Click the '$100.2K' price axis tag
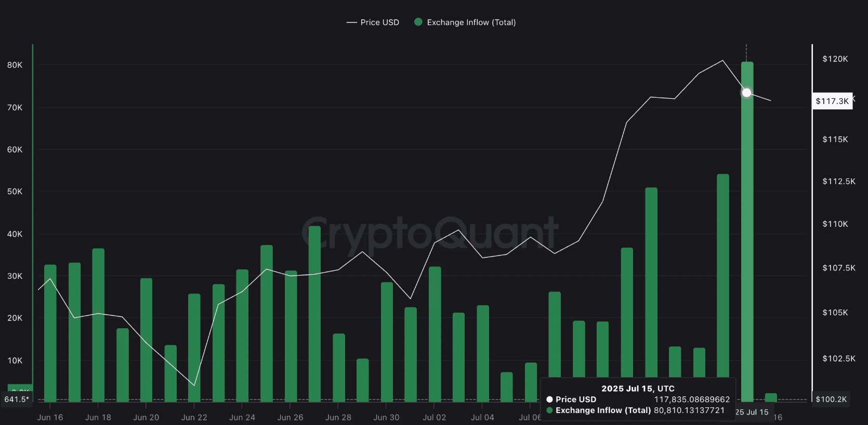Image resolution: width=868 pixels, height=425 pixels. (x=831, y=399)
